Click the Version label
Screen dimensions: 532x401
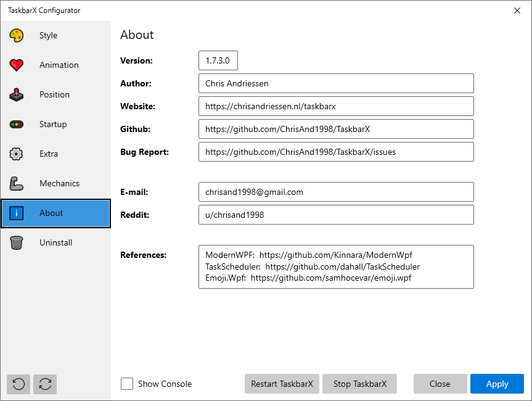[x=136, y=61]
